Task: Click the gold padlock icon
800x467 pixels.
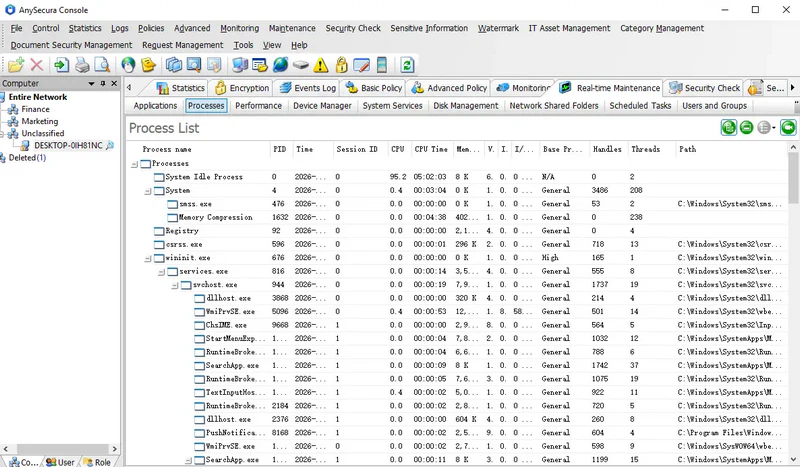Action: 341,65
